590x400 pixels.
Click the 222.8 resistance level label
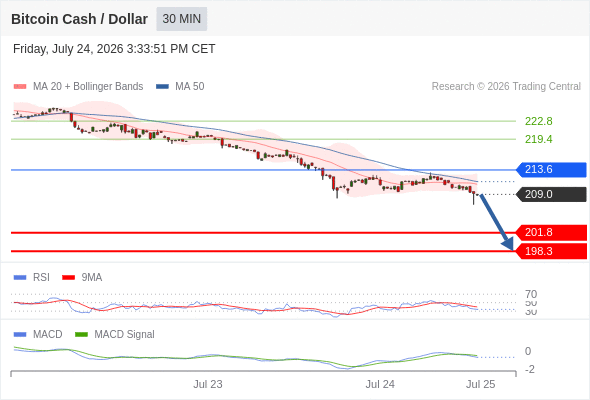[x=538, y=121]
